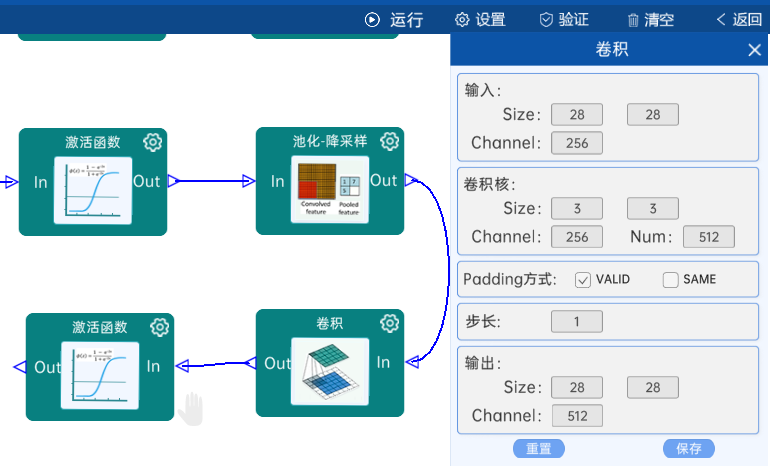
Task: Click second 卷积核 Size field
Action: click(653, 208)
